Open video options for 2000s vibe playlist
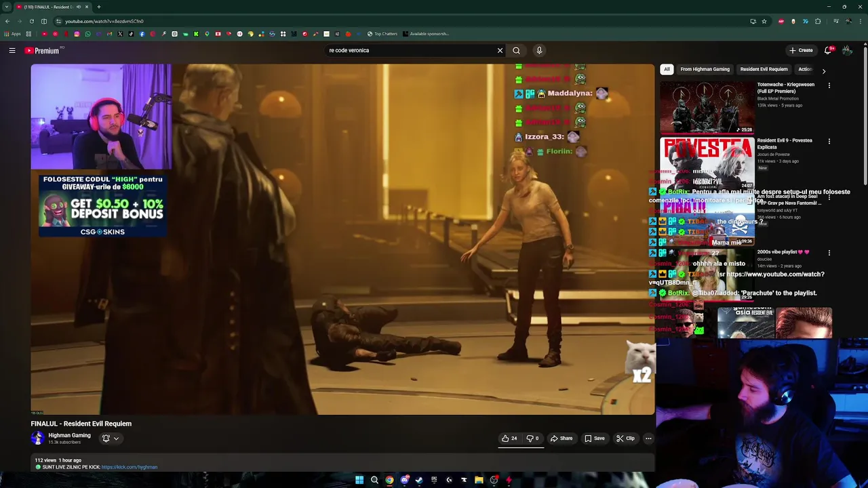 click(x=829, y=253)
